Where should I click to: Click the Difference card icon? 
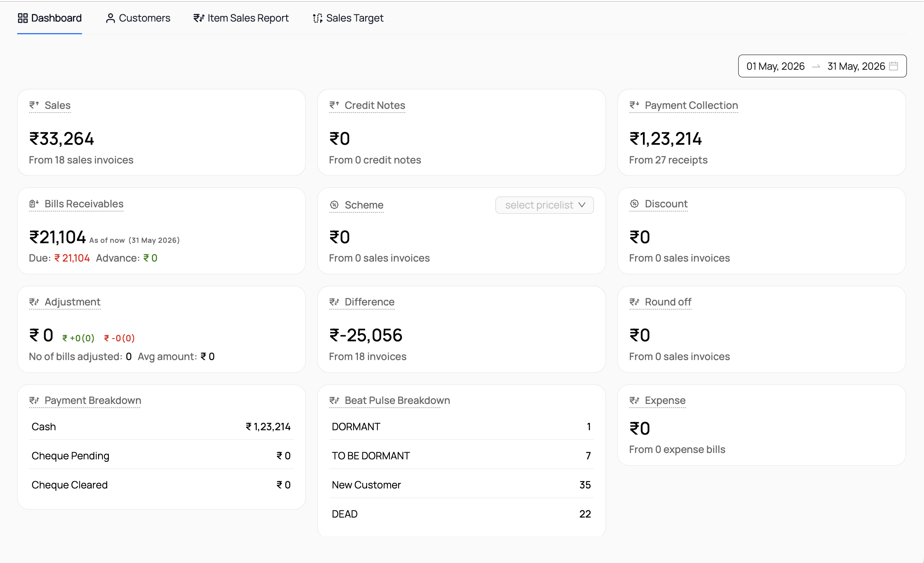pos(334,302)
